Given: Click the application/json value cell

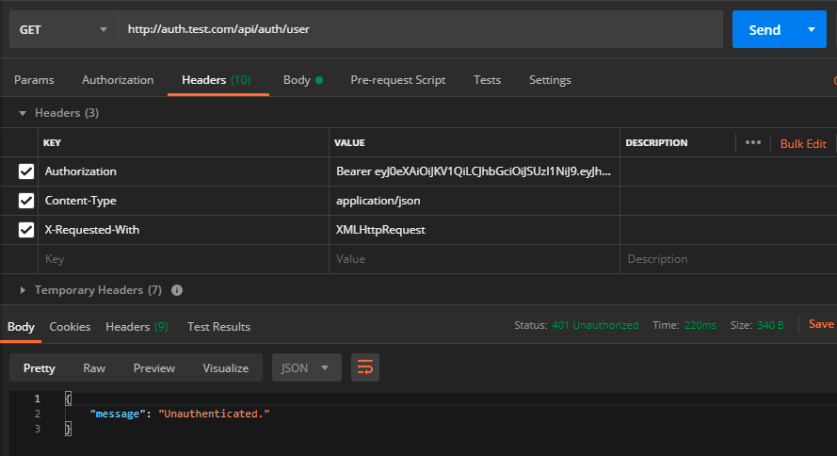Looking at the screenshot, I should click(474, 201).
